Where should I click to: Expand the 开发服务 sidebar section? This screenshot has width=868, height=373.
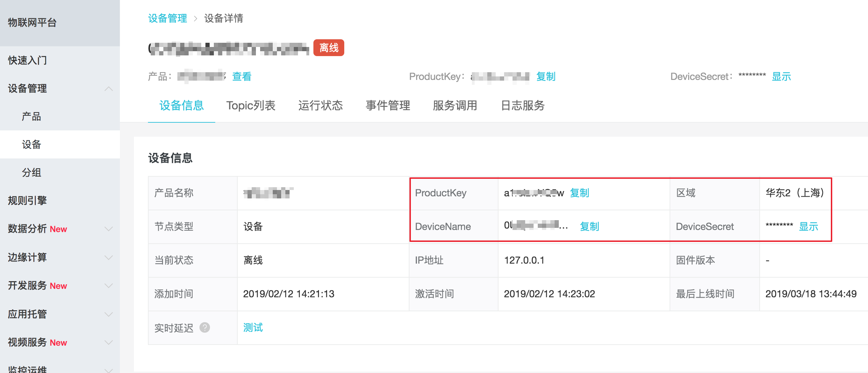(x=109, y=286)
